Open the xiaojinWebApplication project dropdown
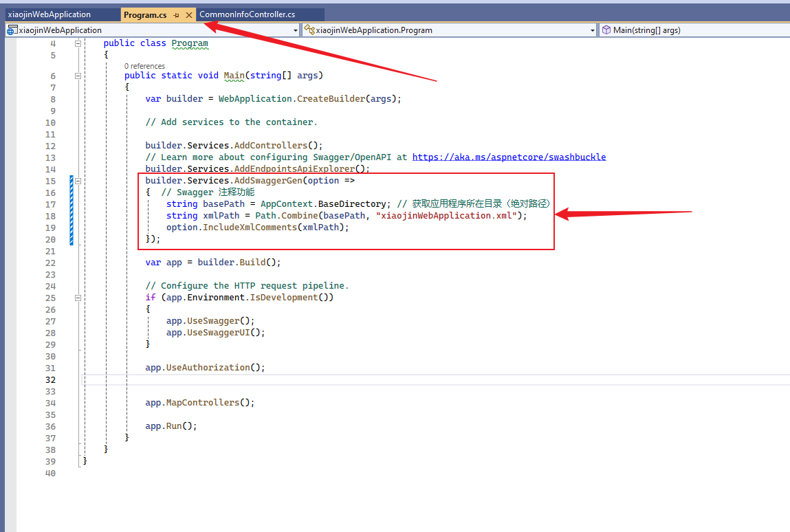Screen dimensions: 790x532 click(x=296, y=30)
